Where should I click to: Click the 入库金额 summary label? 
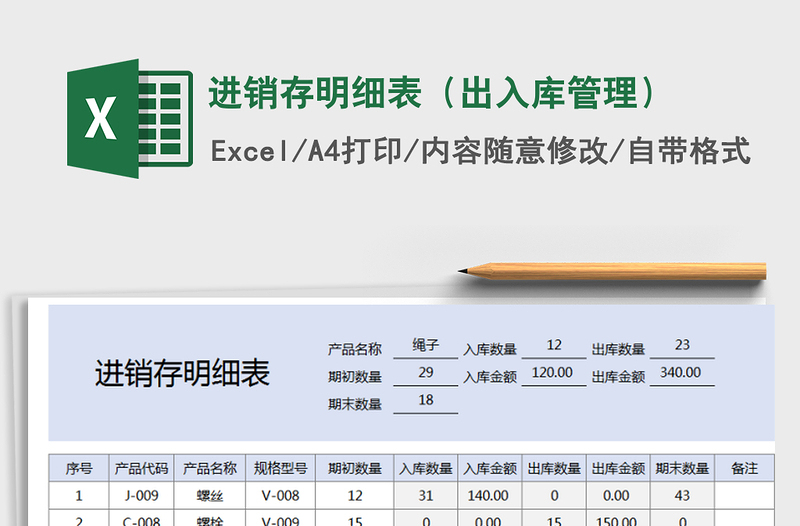click(490, 377)
